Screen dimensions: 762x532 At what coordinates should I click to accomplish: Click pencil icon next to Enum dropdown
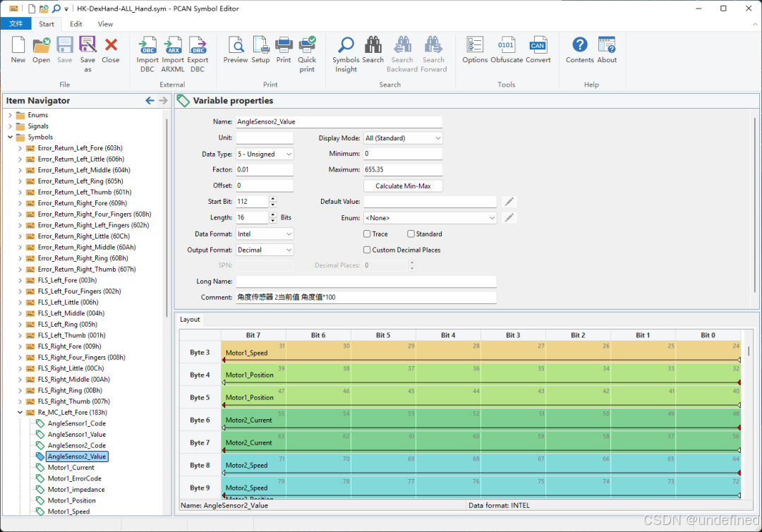tap(509, 218)
